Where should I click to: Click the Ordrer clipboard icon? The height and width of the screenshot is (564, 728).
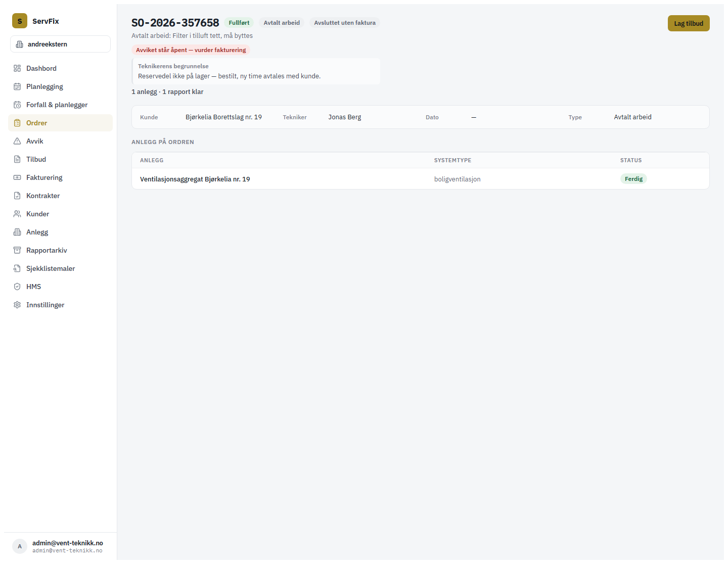pyautogui.click(x=17, y=123)
